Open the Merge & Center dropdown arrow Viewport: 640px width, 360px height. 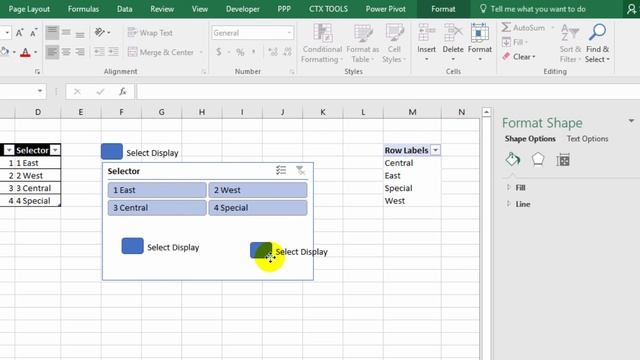point(201,52)
